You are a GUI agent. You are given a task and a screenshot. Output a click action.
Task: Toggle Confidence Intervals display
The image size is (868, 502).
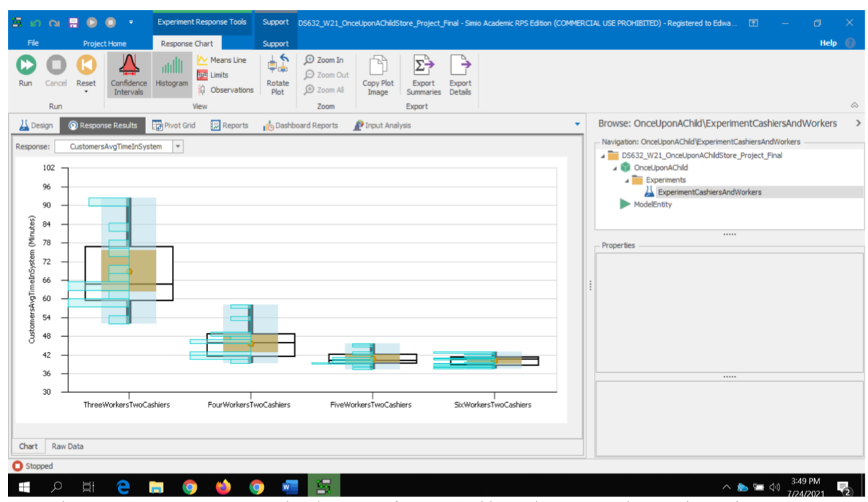click(128, 75)
